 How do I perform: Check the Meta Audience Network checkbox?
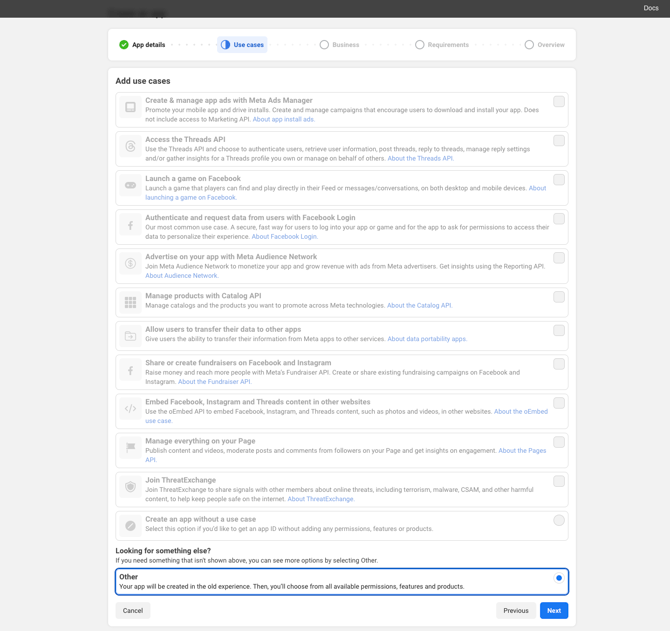(x=558, y=258)
